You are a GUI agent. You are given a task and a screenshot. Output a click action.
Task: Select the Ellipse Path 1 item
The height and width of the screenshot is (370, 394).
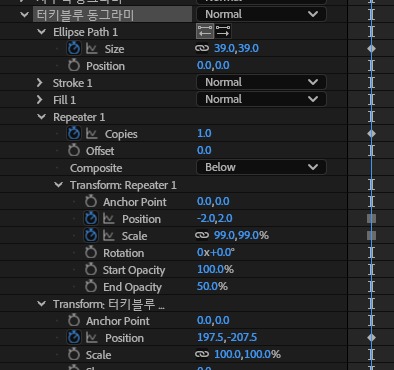tap(85, 32)
